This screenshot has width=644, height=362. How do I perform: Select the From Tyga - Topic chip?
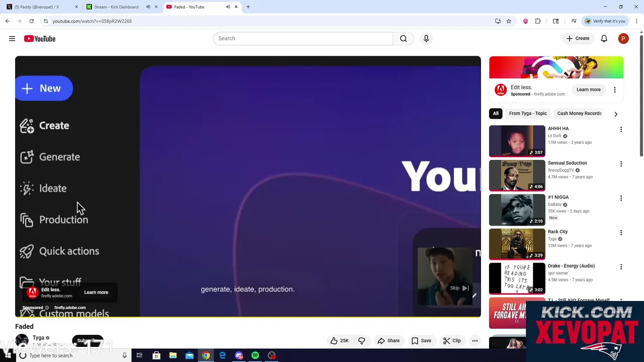coord(528,114)
